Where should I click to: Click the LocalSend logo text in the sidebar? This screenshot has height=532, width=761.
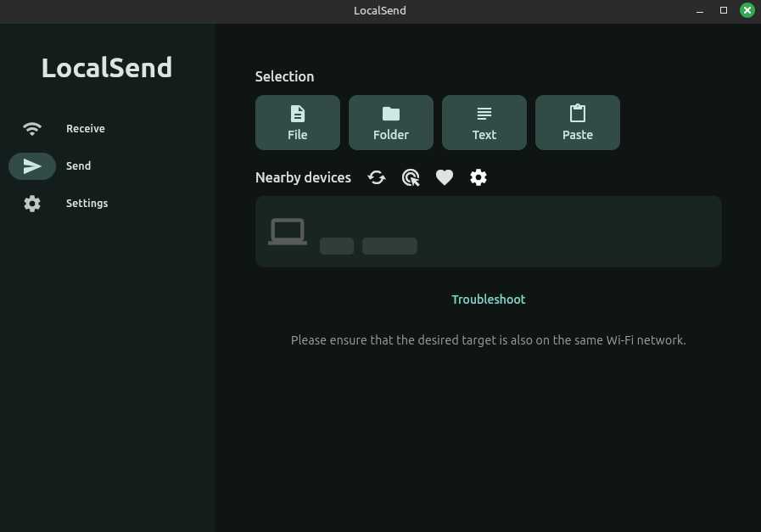[107, 68]
